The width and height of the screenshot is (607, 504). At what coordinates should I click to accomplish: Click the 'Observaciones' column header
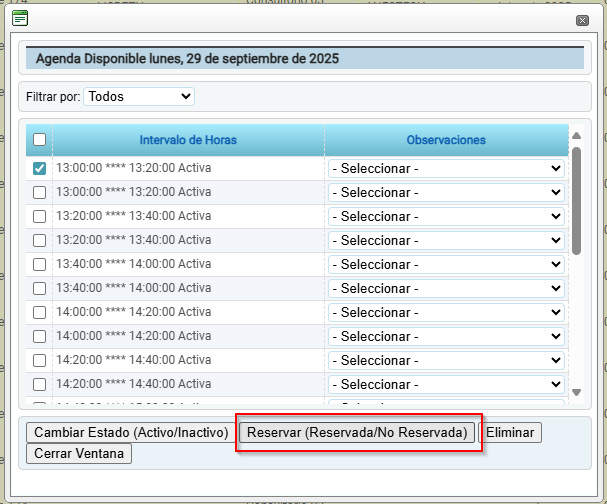(446, 140)
